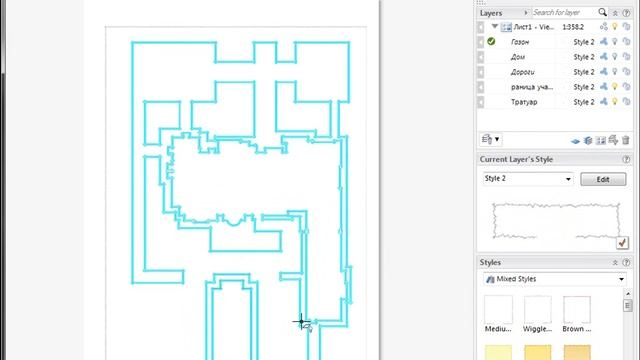This screenshot has height=360, width=640.
Task: Choose the Mediu... style thumbnail
Action: pyautogui.click(x=498, y=314)
